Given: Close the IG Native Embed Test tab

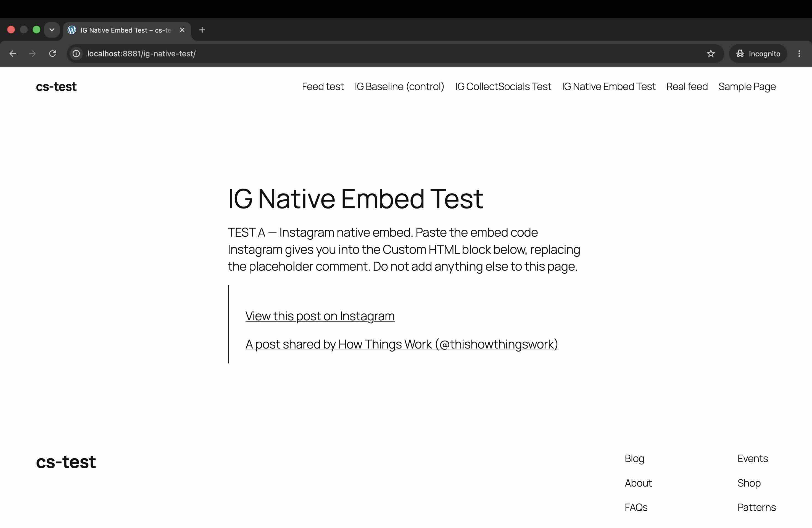Looking at the screenshot, I should [x=182, y=30].
